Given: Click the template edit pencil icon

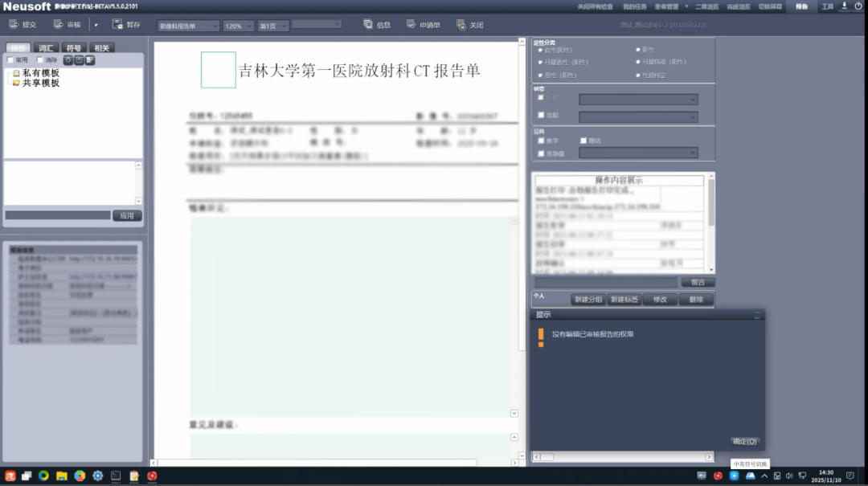Looking at the screenshot, I should tap(90, 59).
